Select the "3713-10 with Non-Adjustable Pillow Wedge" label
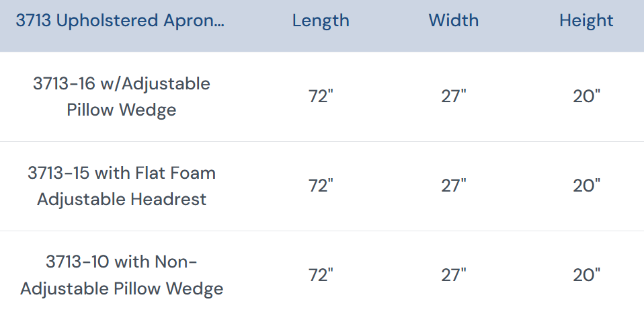Screen dimensions: 644x320 coord(121,276)
